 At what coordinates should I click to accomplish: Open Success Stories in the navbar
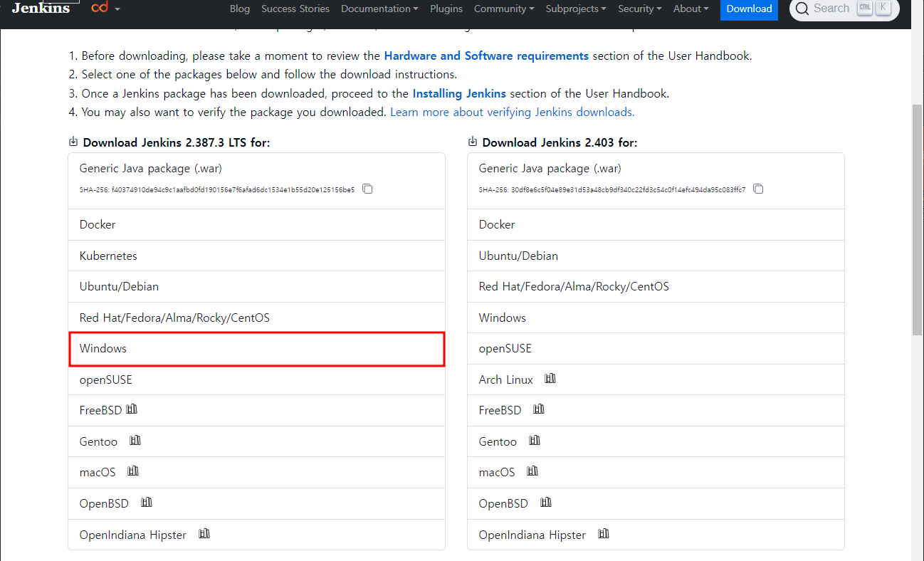(295, 9)
